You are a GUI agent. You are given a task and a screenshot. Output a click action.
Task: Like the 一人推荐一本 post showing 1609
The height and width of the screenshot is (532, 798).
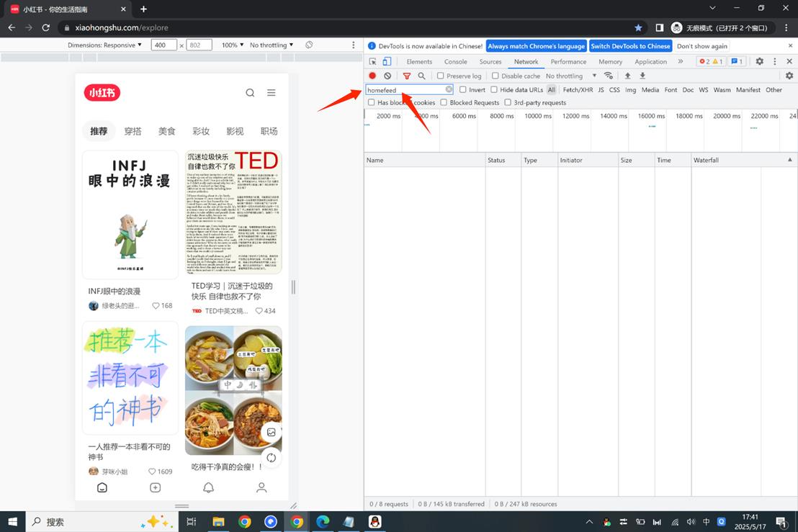coord(152,472)
